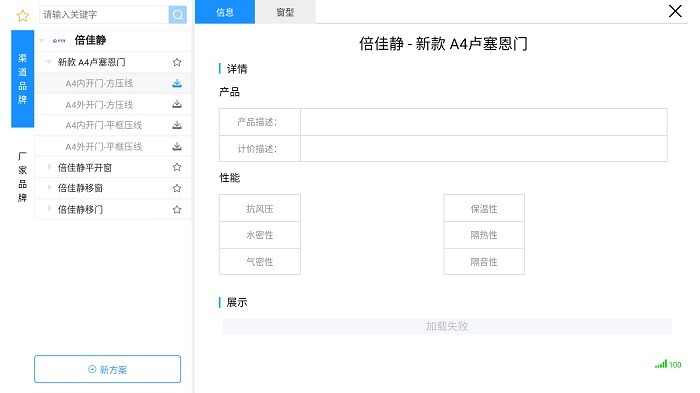
Task: Click the 水密性 performance cell
Action: [x=260, y=235]
